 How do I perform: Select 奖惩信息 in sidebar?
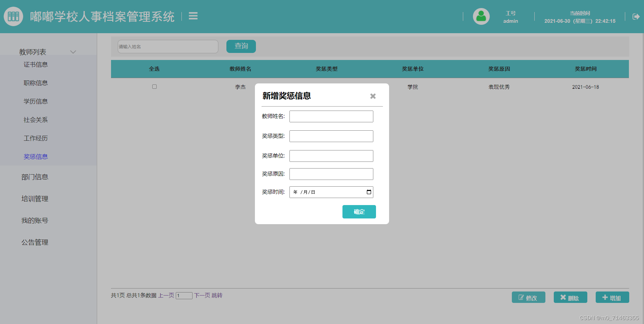click(x=36, y=157)
